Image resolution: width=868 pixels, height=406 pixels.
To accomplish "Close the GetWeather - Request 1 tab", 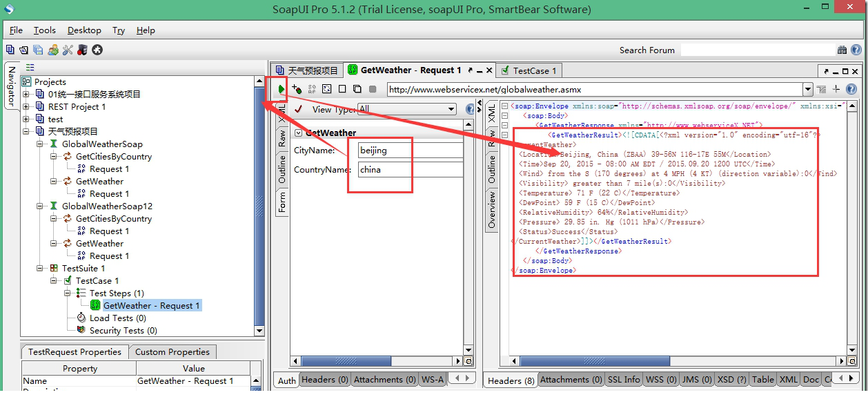I will click(x=489, y=70).
